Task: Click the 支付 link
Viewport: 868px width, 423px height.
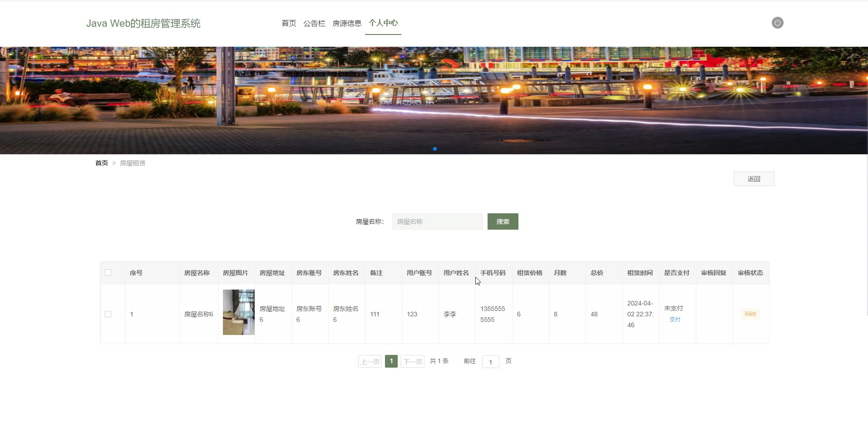Action: pyautogui.click(x=675, y=320)
